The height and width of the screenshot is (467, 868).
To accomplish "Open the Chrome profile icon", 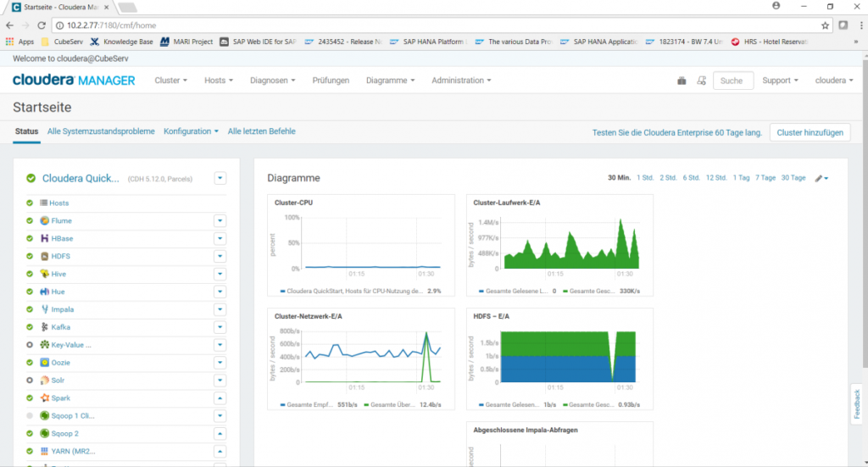I will (x=776, y=6).
